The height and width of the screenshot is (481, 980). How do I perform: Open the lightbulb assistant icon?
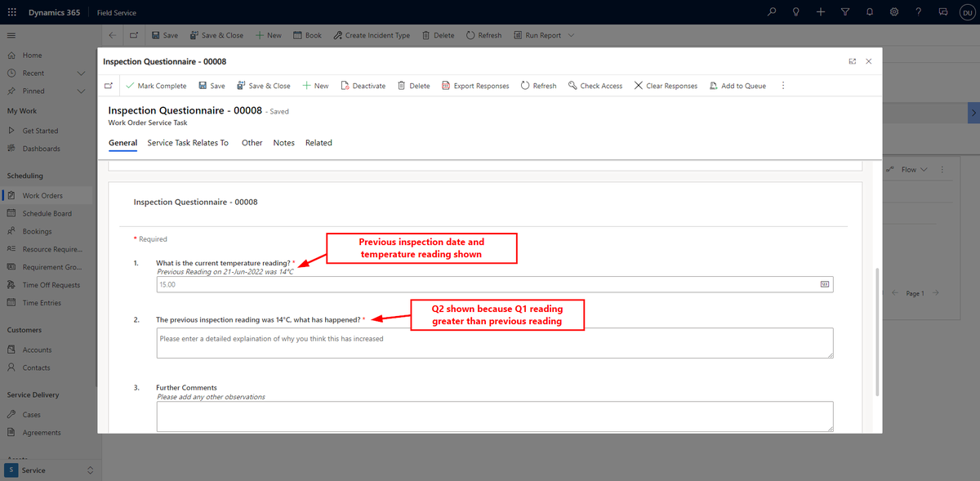tap(796, 12)
